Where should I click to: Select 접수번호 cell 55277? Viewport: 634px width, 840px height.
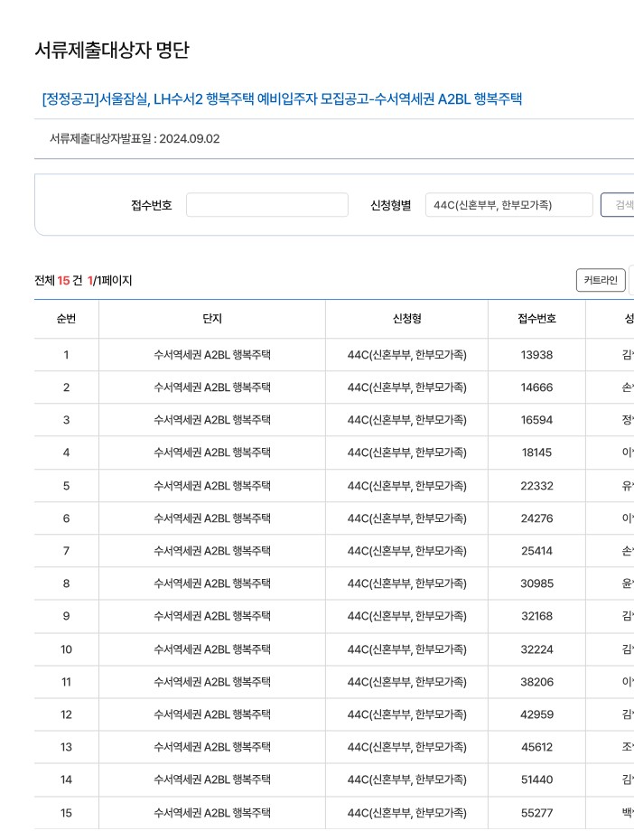click(536, 813)
